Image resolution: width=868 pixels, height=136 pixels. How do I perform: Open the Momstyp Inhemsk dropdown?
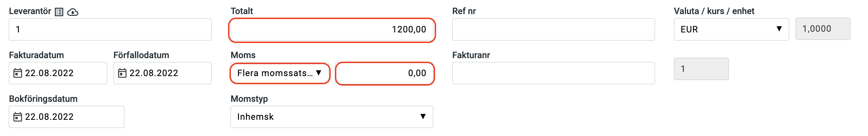[x=332, y=117]
